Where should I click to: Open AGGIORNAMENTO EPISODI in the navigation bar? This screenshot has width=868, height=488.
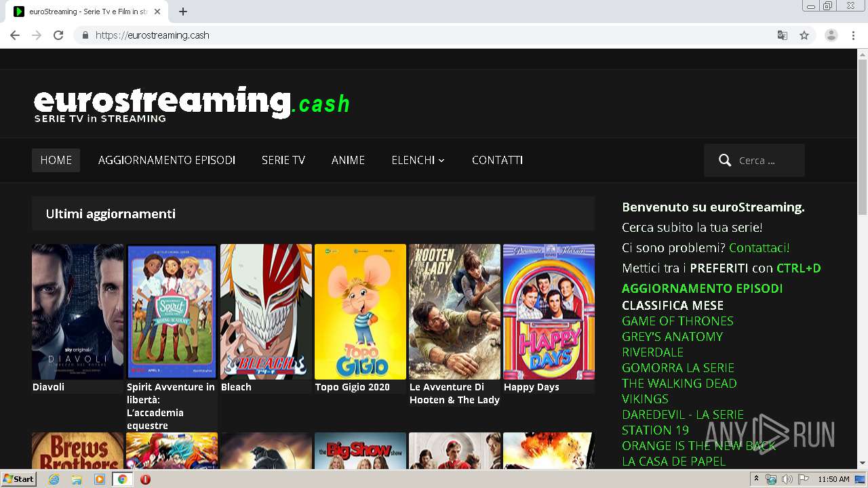pos(167,160)
